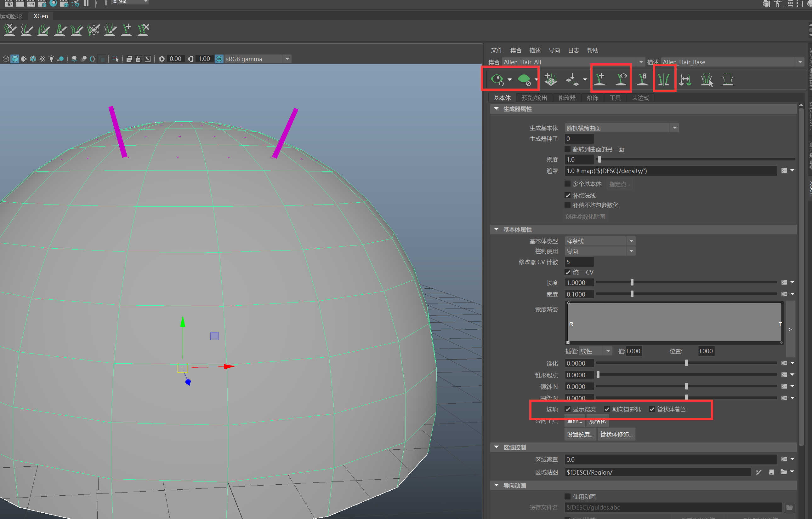Click the mirror guides across axis icon
812x519 pixels.
click(x=664, y=79)
